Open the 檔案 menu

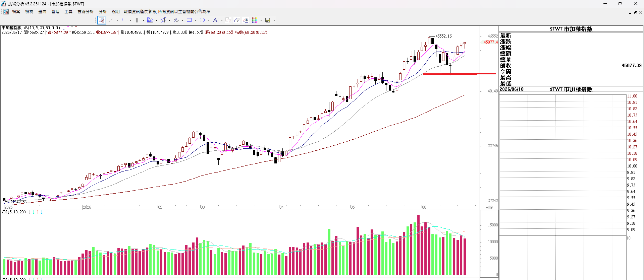pos(16,12)
